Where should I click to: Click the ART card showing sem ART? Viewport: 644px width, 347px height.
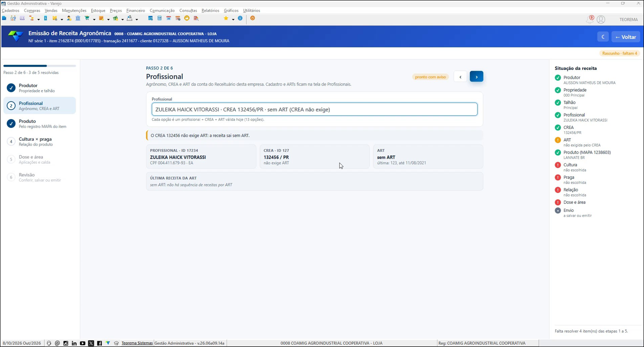428,156
